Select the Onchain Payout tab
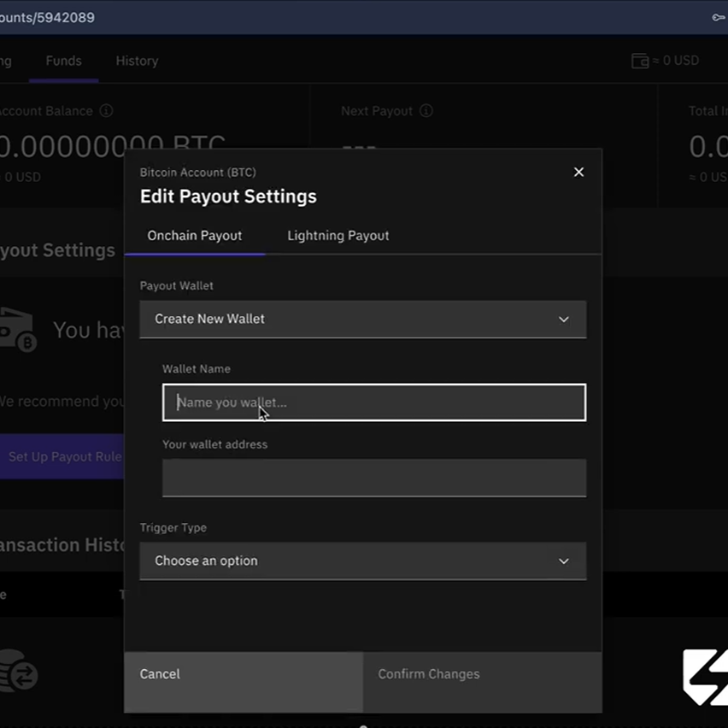728x728 pixels. pyautogui.click(x=194, y=235)
